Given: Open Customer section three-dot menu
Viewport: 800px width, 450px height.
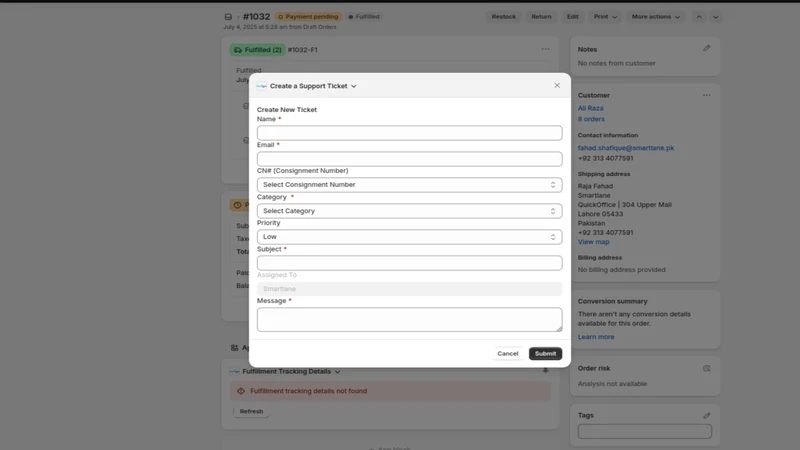Looking at the screenshot, I should click(x=707, y=95).
